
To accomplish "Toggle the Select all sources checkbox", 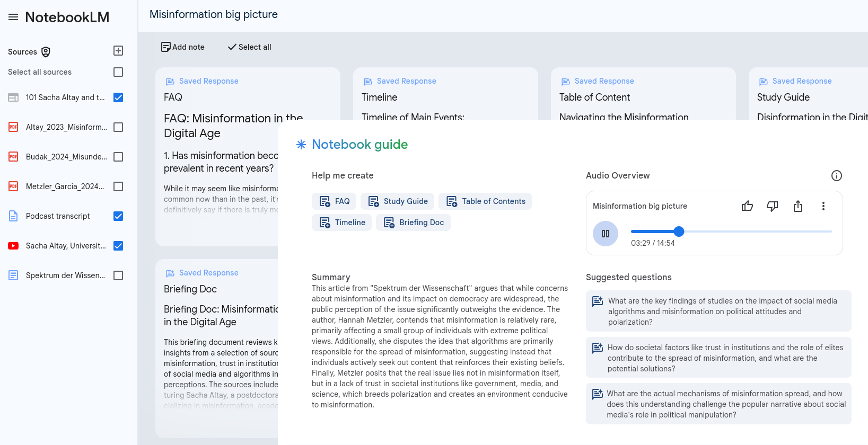I will pyautogui.click(x=118, y=72).
